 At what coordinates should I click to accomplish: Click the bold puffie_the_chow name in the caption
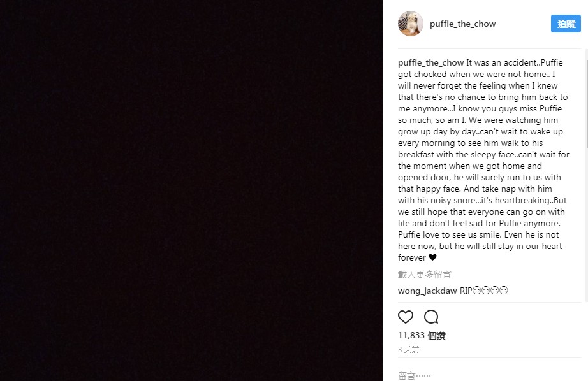(x=430, y=63)
